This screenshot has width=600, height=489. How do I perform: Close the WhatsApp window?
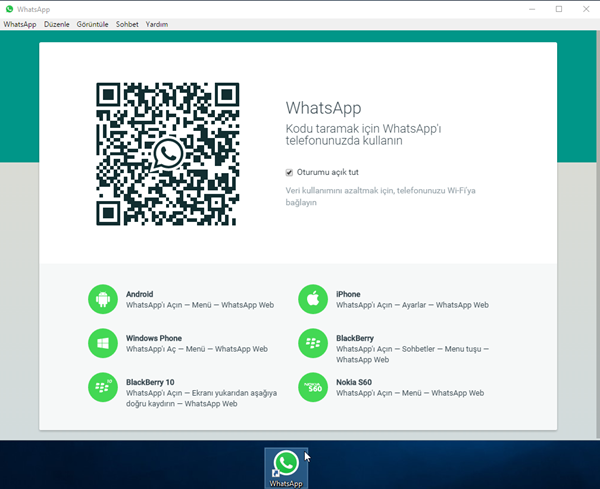[x=586, y=9]
